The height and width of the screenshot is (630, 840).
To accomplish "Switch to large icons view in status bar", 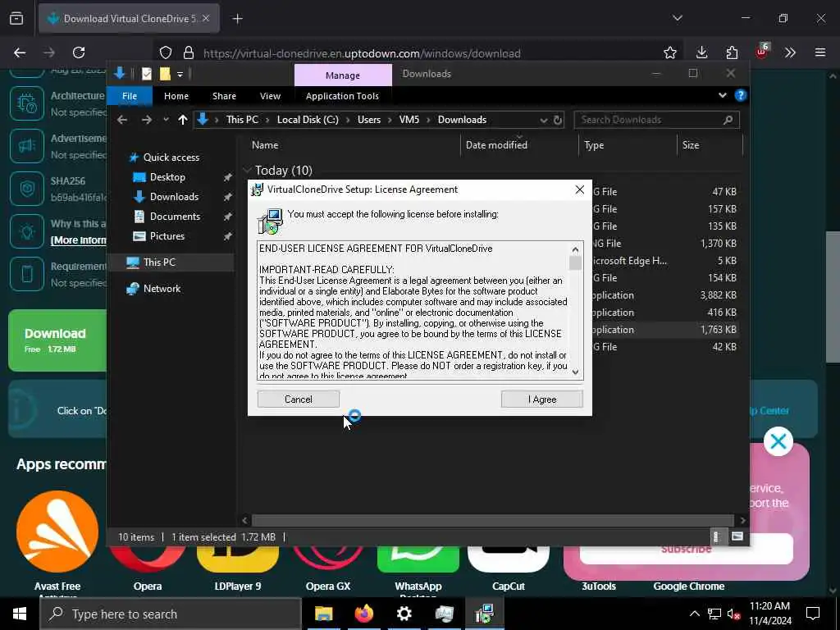I will click(737, 536).
